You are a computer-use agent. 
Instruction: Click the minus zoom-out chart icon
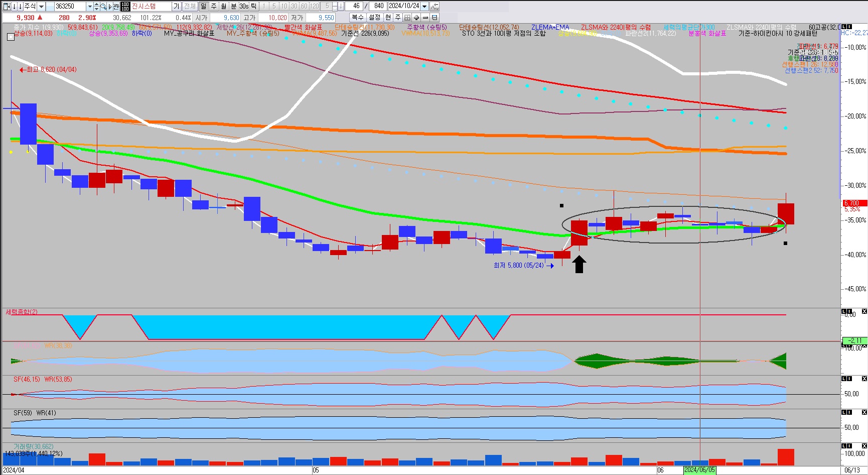[425, 18]
